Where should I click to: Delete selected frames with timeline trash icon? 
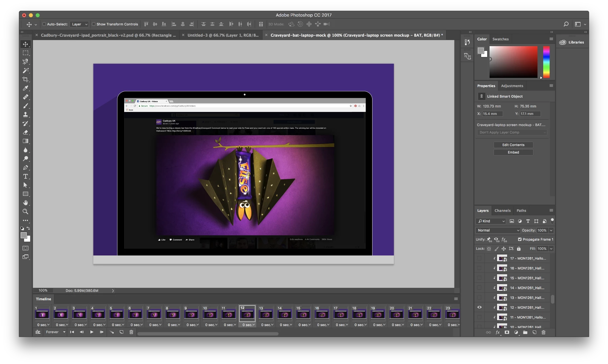point(131,332)
